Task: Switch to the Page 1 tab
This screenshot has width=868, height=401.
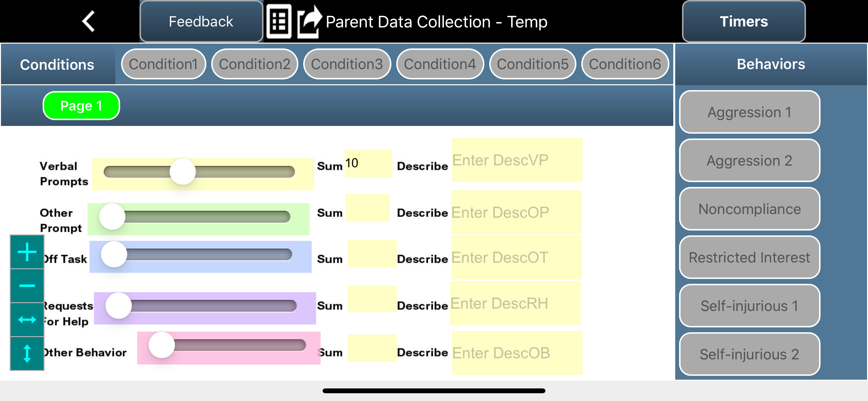Action: click(x=81, y=106)
